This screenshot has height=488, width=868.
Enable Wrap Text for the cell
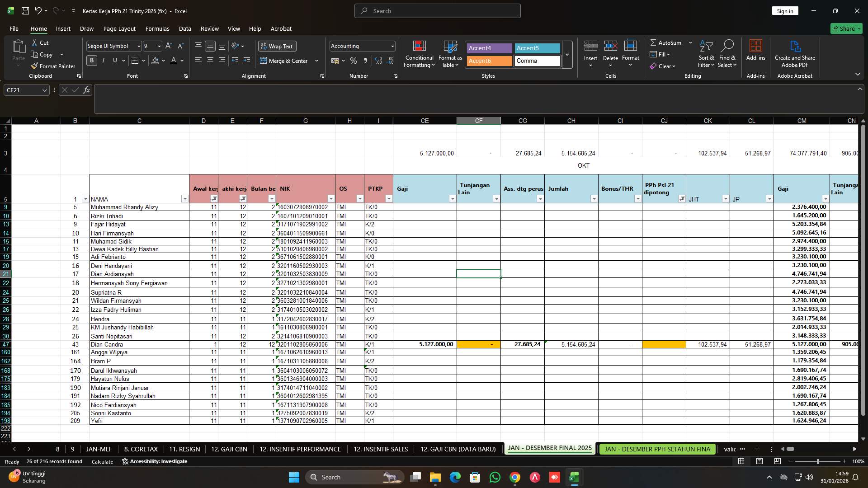(x=277, y=46)
